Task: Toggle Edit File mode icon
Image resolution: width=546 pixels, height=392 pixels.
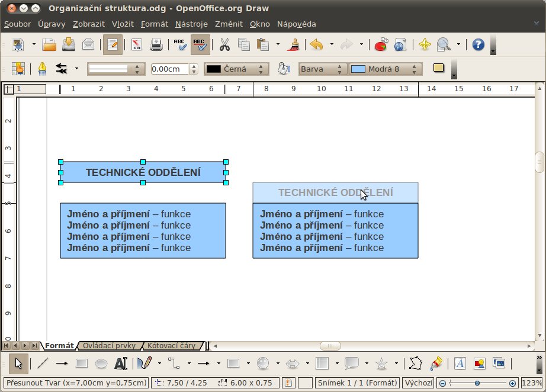Action: (113, 44)
